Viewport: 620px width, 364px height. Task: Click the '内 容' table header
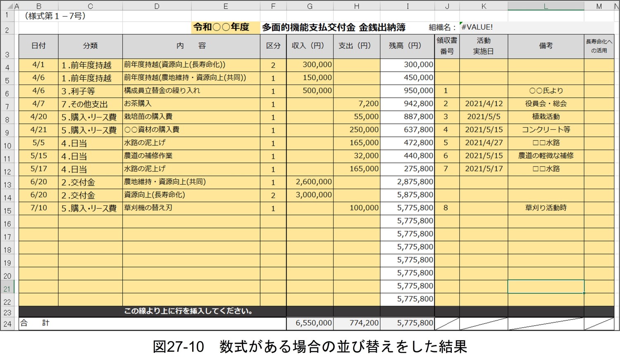191,46
